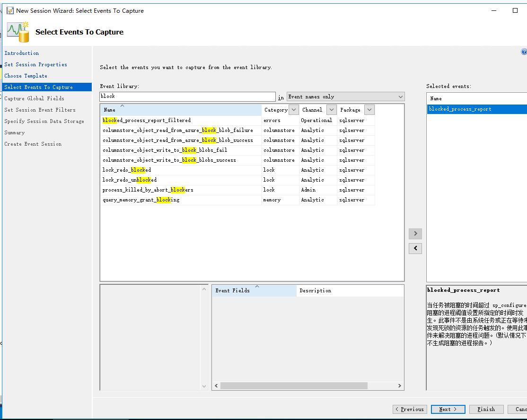
Task: Click the description pane scroll down arrow
Action: coord(204,386)
